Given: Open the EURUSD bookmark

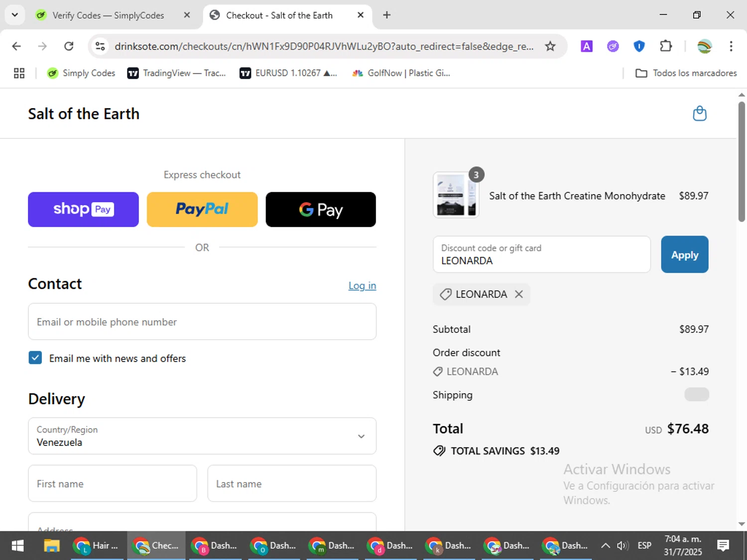Looking at the screenshot, I should point(289,73).
